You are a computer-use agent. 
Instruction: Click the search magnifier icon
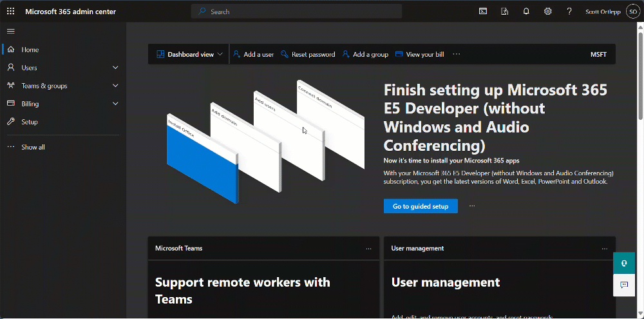(202, 12)
